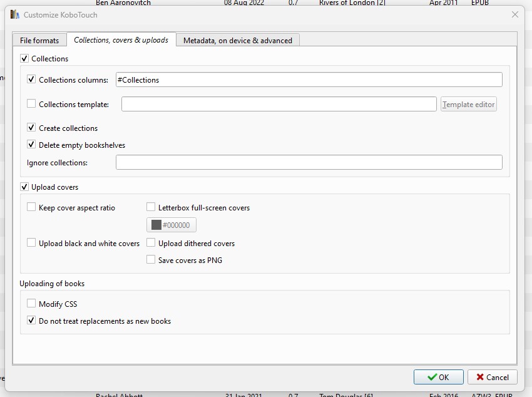Image resolution: width=532 pixels, height=397 pixels.
Task: Toggle the Collections group checkbox
Action: tap(24, 58)
